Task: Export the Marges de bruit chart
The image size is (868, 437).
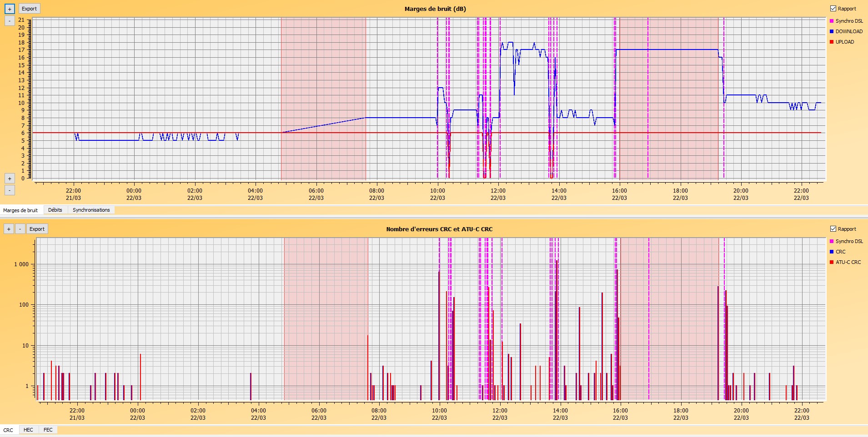Action: [x=29, y=9]
